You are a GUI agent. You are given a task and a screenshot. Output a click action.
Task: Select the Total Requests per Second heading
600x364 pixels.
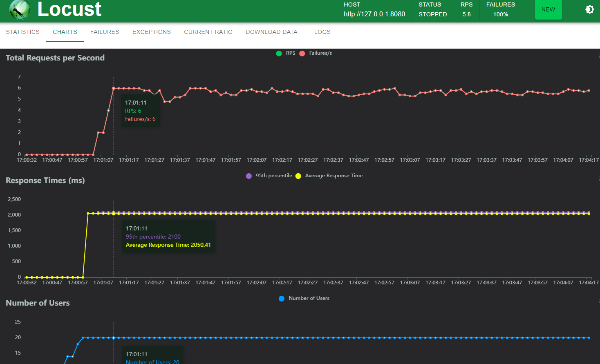55,58
